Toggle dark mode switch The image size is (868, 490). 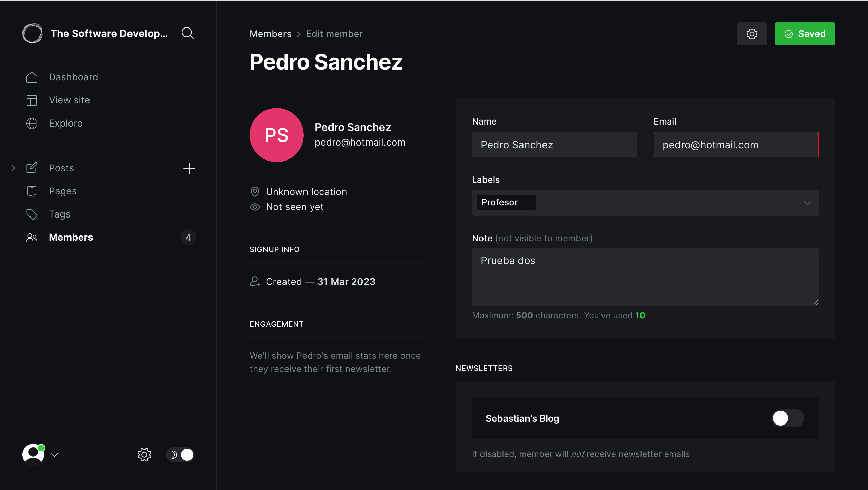pos(180,455)
